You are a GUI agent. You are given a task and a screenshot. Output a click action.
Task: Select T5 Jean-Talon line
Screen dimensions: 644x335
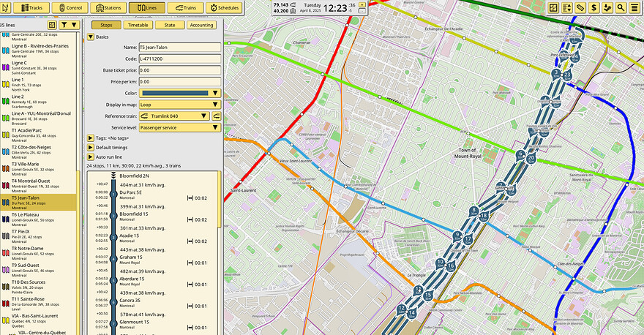(38, 203)
